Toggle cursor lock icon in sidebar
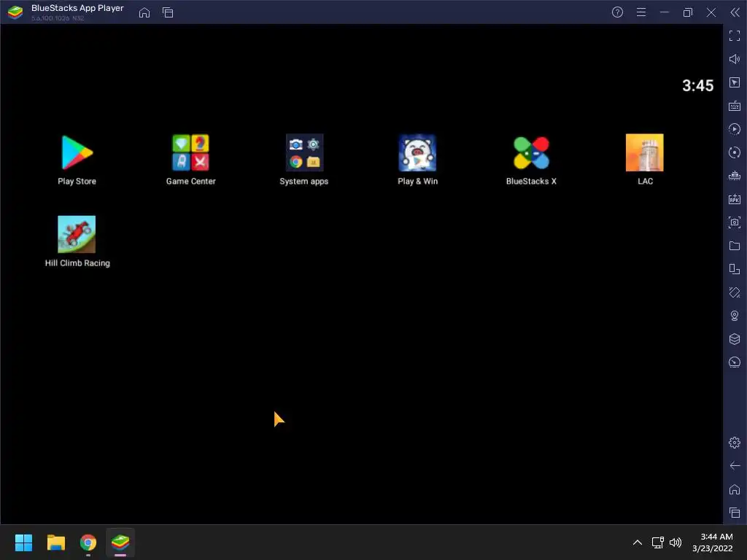747x560 pixels. tap(735, 82)
